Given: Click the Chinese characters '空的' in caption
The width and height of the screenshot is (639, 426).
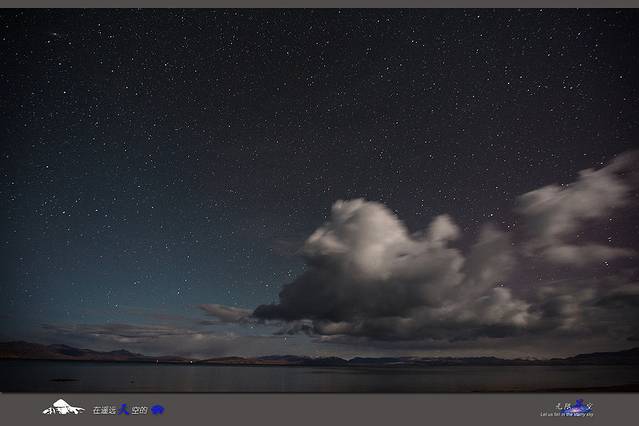Looking at the screenshot, I should tap(139, 410).
